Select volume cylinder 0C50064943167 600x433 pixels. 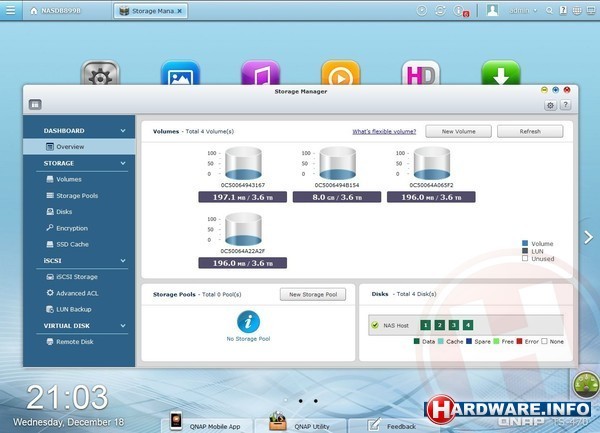point(243,163)
